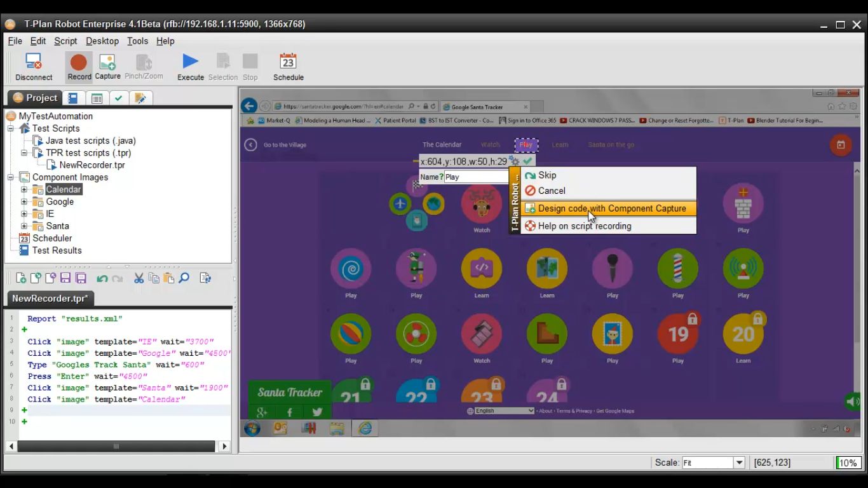Collapse the TPR test scripts node
Viewport: 868px width, 488px height.
(24, 152)
